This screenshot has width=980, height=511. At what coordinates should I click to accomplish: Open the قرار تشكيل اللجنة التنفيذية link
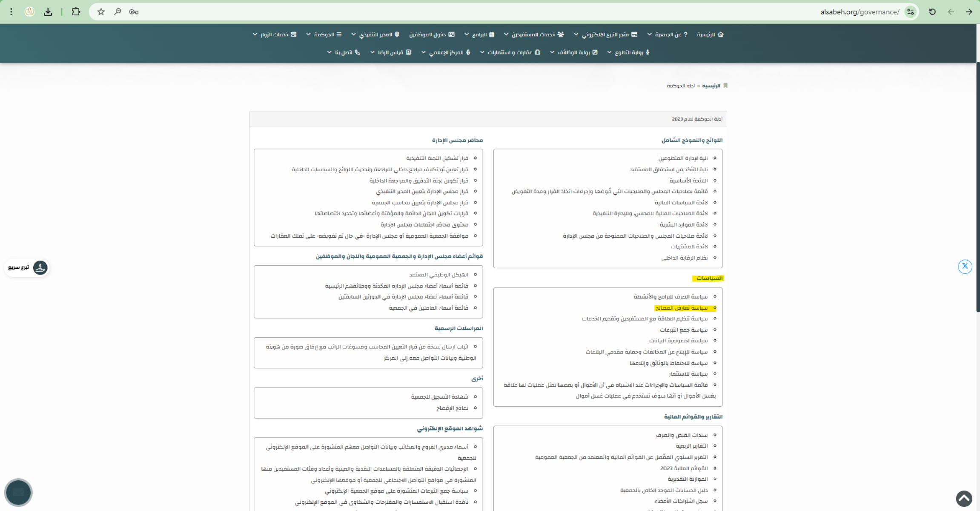tap(437, 158)
